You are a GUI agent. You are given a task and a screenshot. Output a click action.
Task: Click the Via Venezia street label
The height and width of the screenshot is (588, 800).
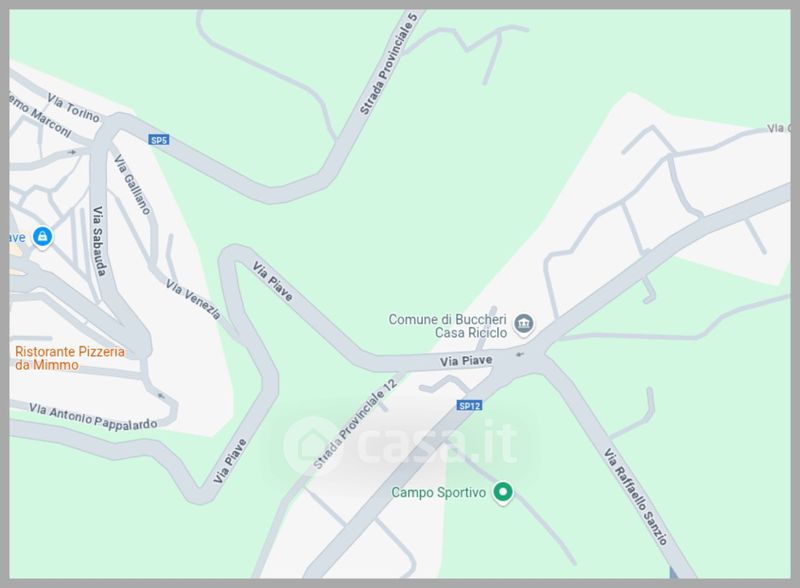pos(193,300)
